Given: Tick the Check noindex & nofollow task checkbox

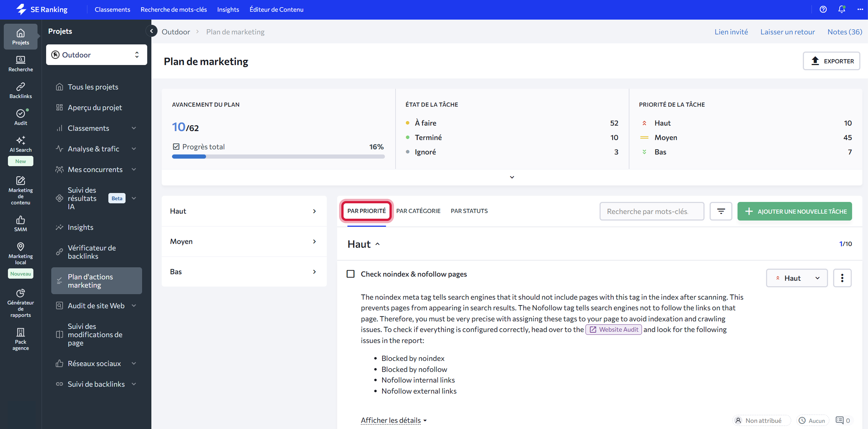Looking at the screenshot, I should pos(351,274).
